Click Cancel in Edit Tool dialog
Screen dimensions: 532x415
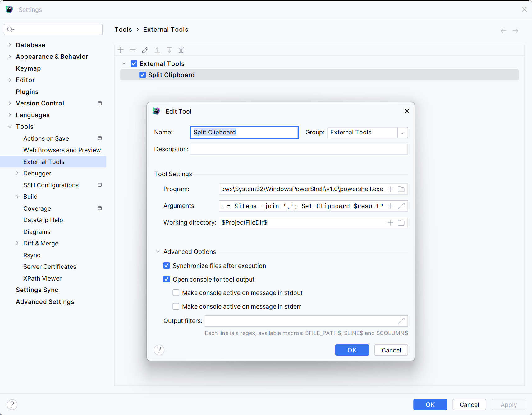coord(391,350)
